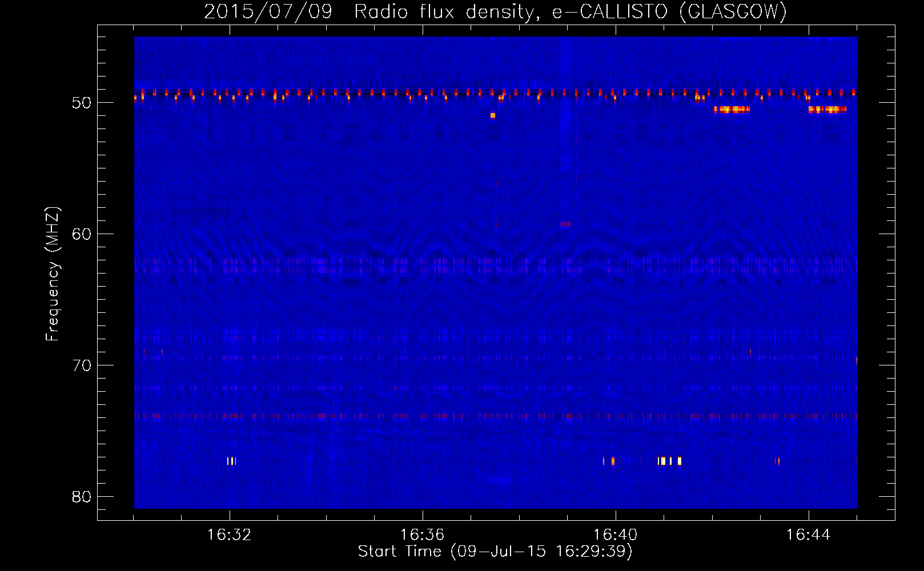Select the 'Frequency (MHZ)' y-axis label
Viewport: 924px width, 571px height.
click(53, 274)
